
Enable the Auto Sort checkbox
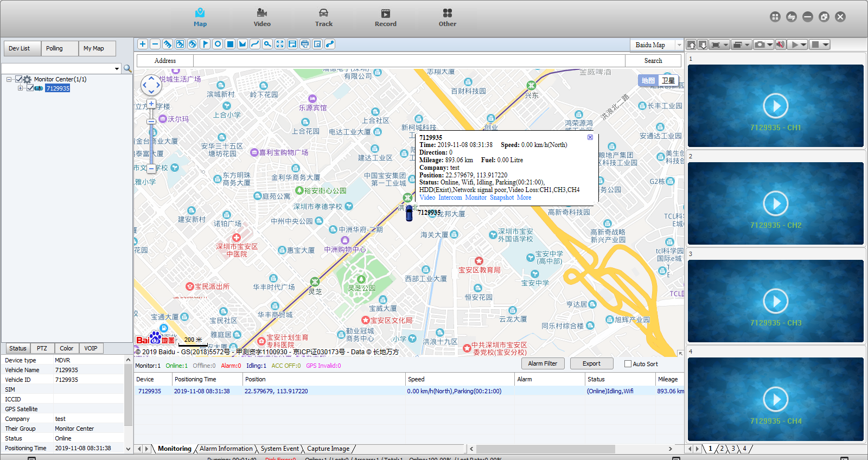click(628, 364)
